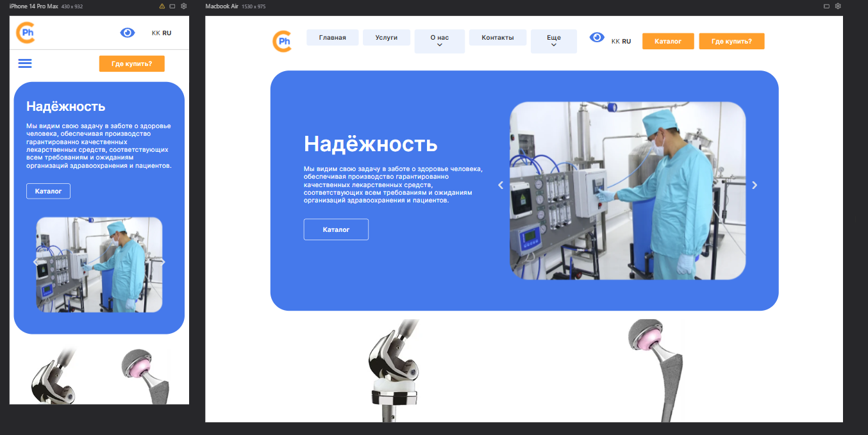Click knee implant image in Macbook preview
Image resolution: width=868 pixels, height=435 pixels.
click(x=393, y=370)
